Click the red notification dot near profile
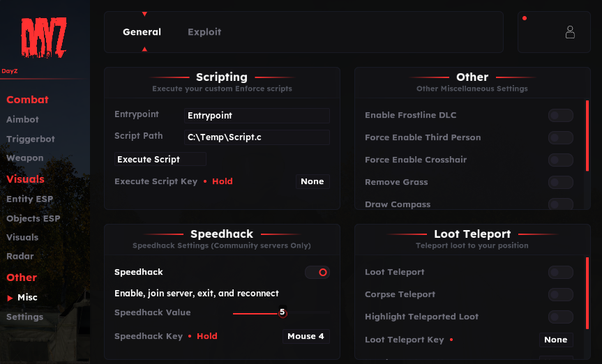The width and height of the screenshot is (602, 364). [525, 18]
